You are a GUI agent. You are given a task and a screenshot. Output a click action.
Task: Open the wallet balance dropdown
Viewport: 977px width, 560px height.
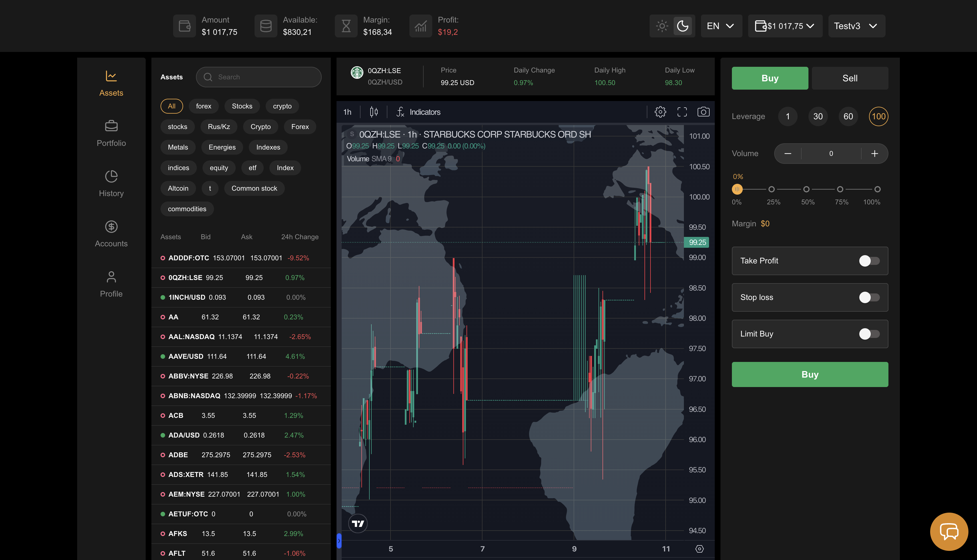point(785,26)
